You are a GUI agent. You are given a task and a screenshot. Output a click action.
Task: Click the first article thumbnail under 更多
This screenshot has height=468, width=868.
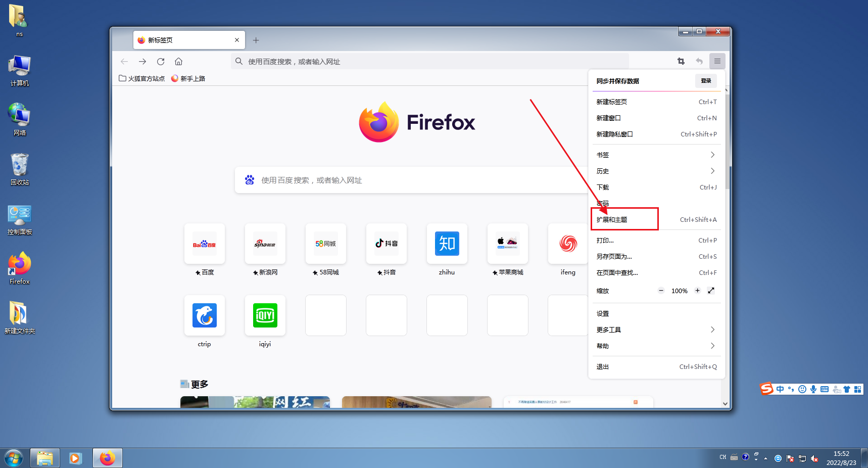click(x=255, y=402)
